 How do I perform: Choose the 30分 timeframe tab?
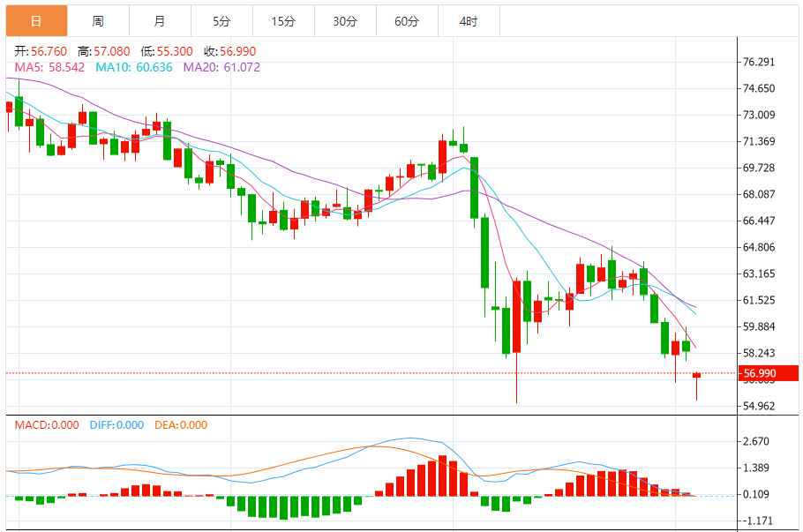[x=346, y=21]
